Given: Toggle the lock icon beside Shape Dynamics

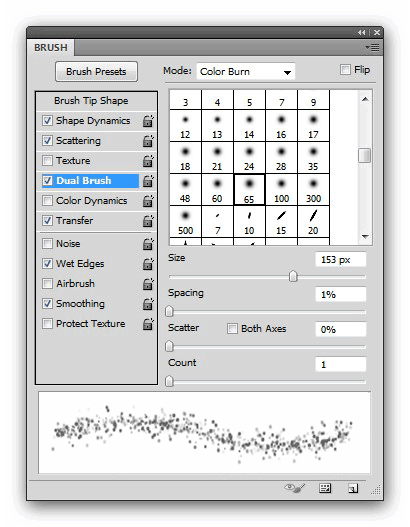Looking at the screenshot, I should pyautogui.click(x=148, y=121).
